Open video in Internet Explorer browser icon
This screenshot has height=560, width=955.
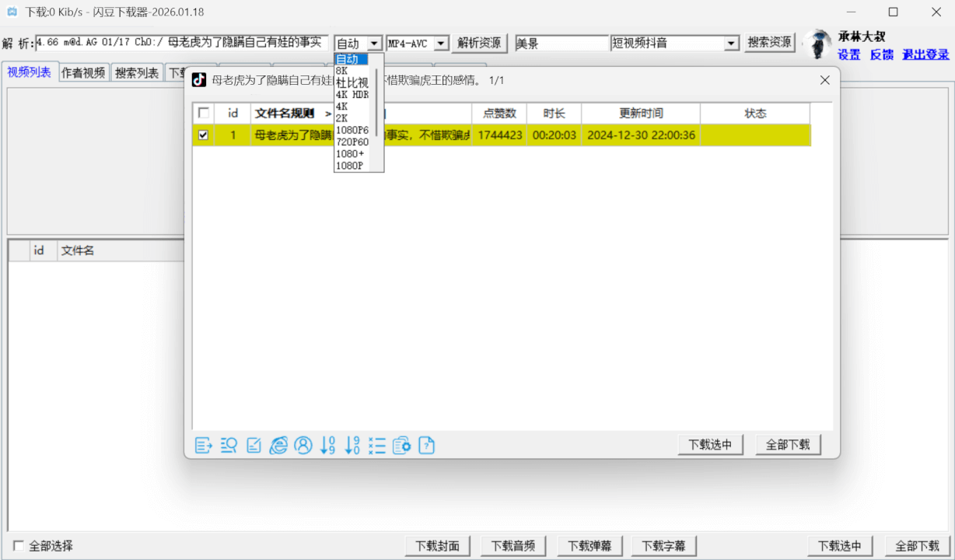(278, 446)
